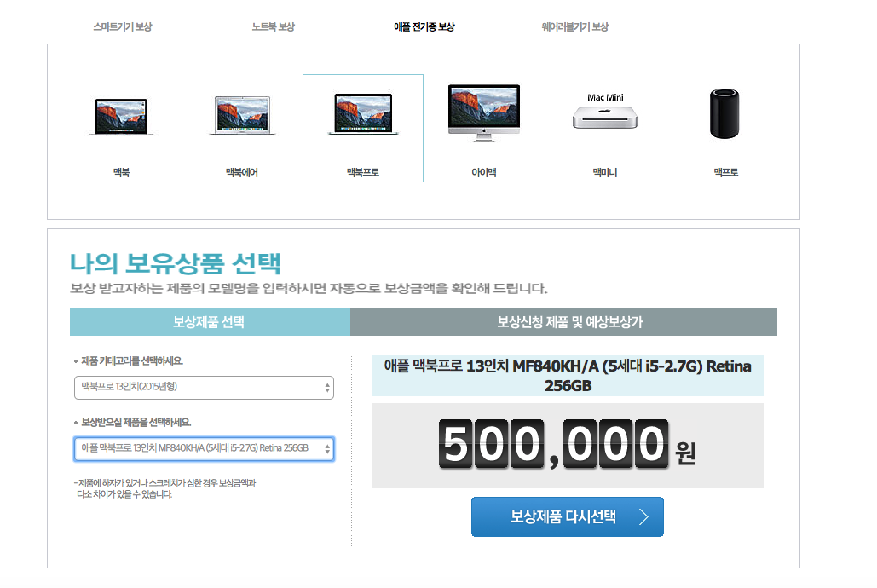Select the 맥북프로 laptop image
The image size is (877, 588).
(x=363, y=114)
